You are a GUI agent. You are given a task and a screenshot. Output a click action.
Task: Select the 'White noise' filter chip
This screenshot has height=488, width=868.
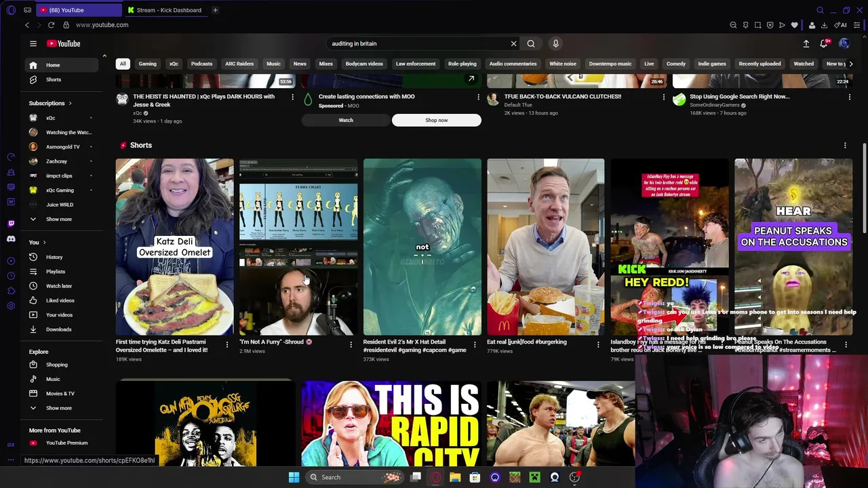[x=563, y=64]
